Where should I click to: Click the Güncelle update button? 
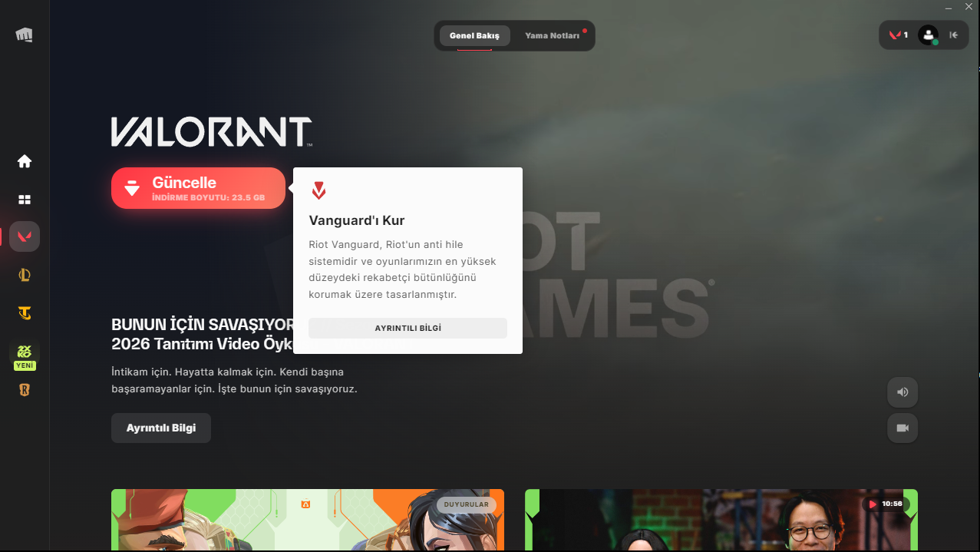coord(198,188)
